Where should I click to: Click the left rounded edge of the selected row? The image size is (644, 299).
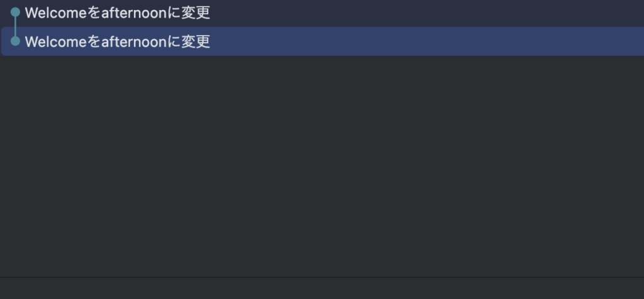[x=3, y=41]
